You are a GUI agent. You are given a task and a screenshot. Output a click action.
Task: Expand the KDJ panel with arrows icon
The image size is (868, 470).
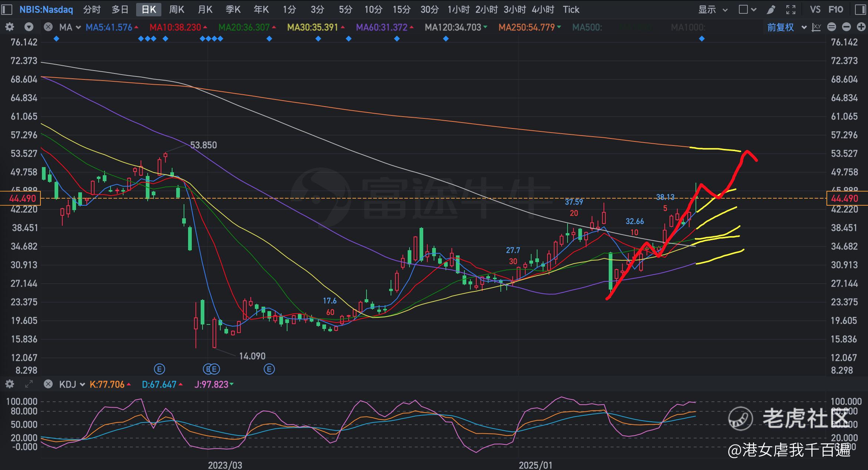click(29, 384)
